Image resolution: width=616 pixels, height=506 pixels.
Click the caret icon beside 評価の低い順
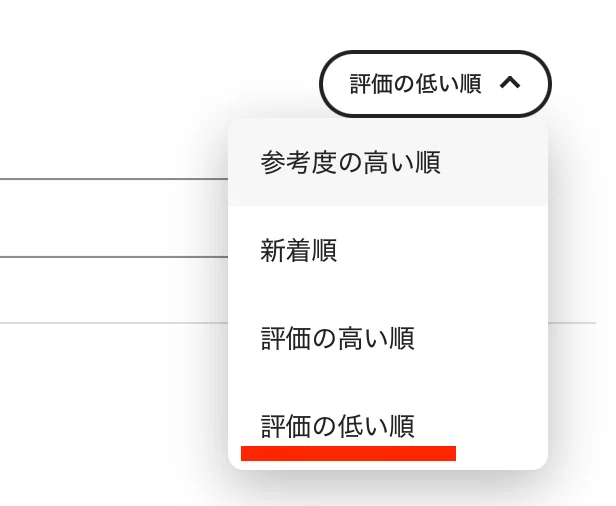tap(510, 83)
